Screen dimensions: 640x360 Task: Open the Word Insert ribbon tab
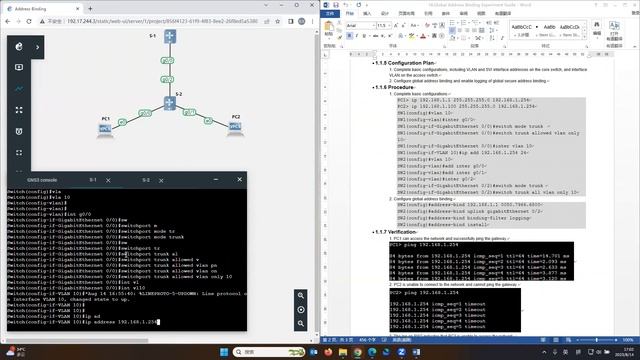pos(367,13)
